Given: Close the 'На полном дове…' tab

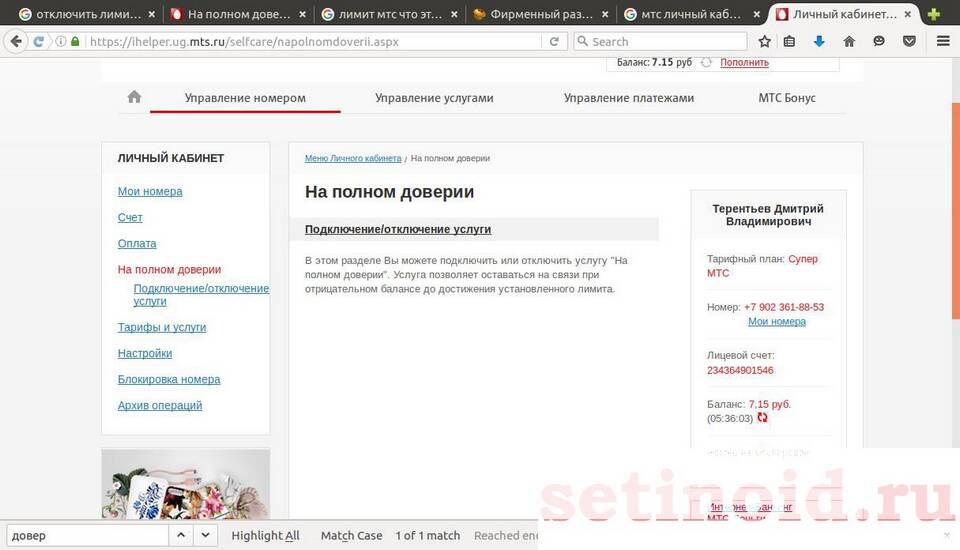Looking at the screenshot, I should pos(302,14).
